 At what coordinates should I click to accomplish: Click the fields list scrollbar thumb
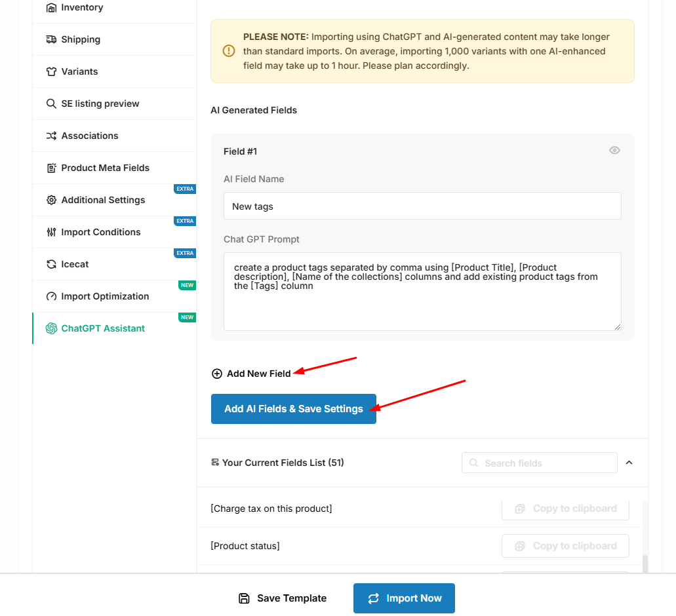pos(645,564)
